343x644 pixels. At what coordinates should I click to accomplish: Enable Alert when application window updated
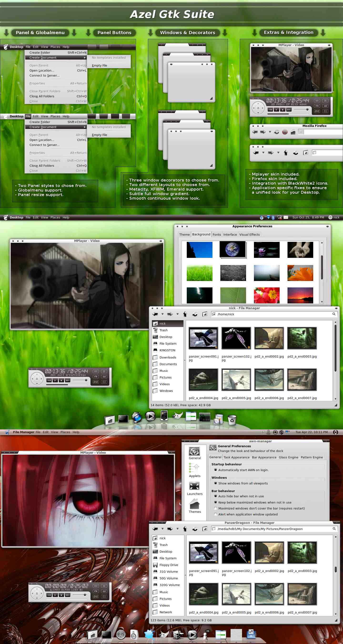click(216, 514)
